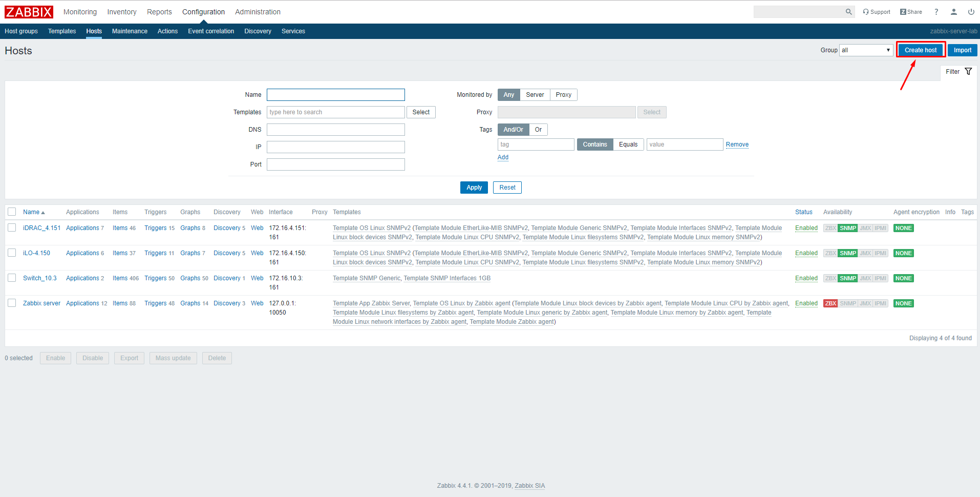This screenshot has height=497, width=980.
Task: Open the user profile icon
Action: (953, 12)
